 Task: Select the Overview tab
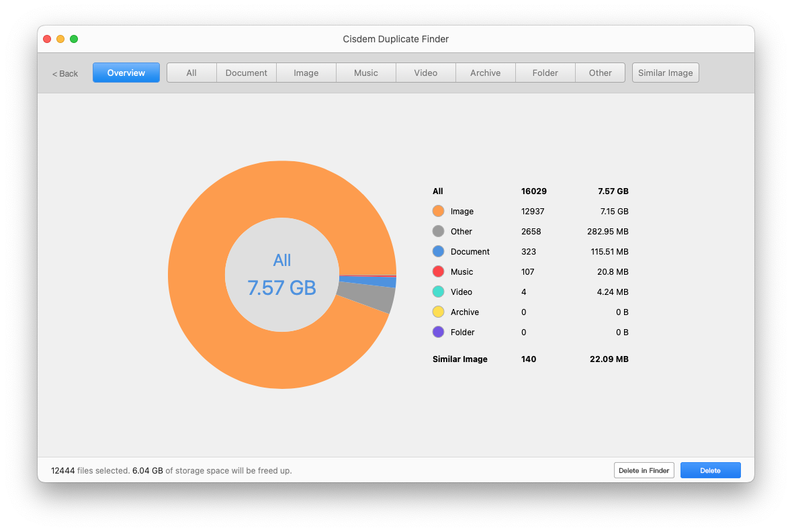(x=126, y=73)
